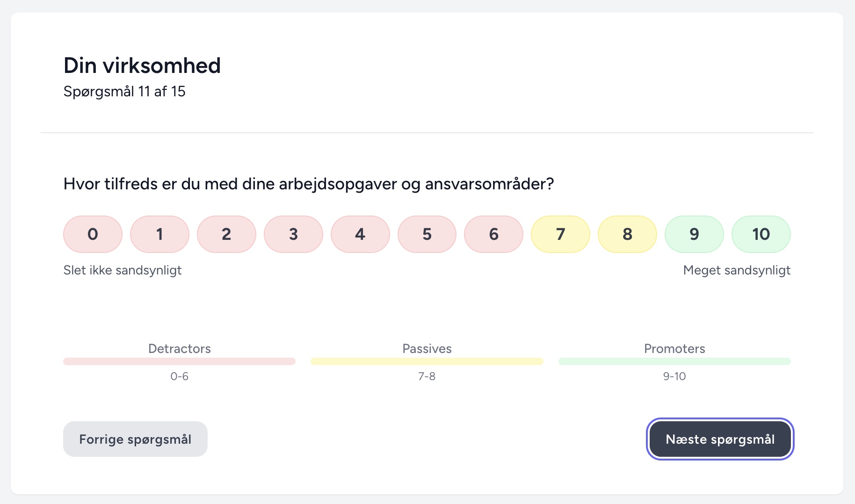855x504 pixels.
Task: Click the satisfaction question text
Action: pyautogui.click(x=309, y=184)
